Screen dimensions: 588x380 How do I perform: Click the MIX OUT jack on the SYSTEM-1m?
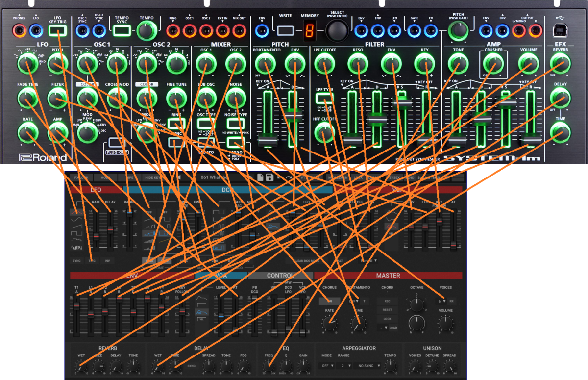tap(239, 31)
